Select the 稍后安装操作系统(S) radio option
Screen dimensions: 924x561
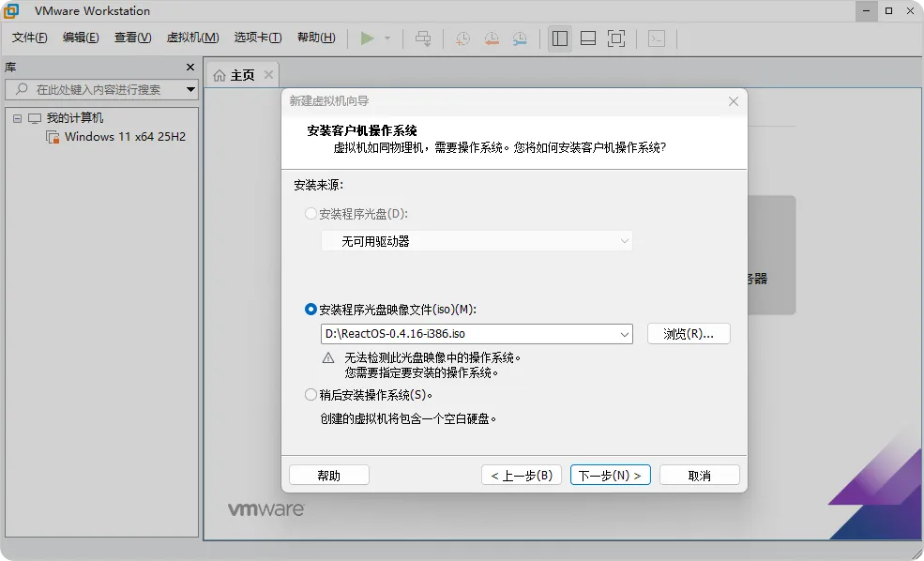tap(311, 394)
